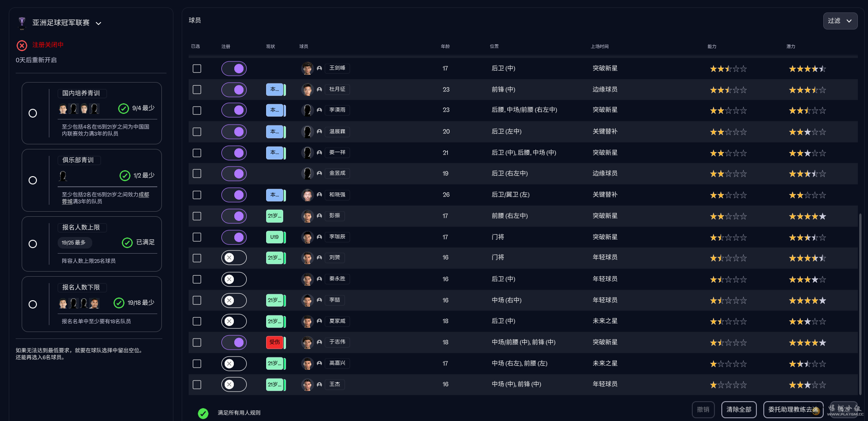The image size is (868, 421).
Task: Click the 委托助理教练去选 button
Action: (x=793, y=409)
